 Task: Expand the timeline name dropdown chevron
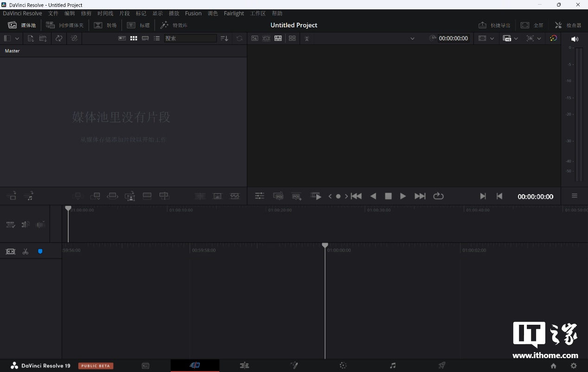pyautogui.click(x=412, y=38)
